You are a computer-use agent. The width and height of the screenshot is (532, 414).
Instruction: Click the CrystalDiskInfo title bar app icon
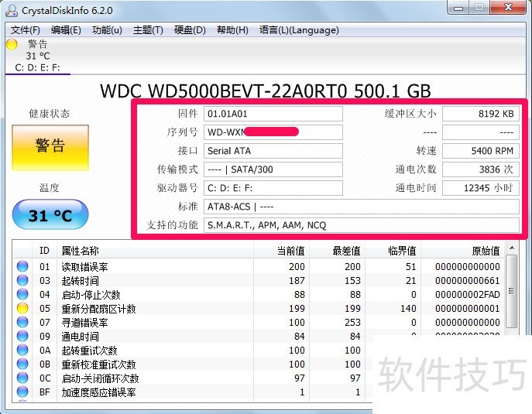point(12,11)
